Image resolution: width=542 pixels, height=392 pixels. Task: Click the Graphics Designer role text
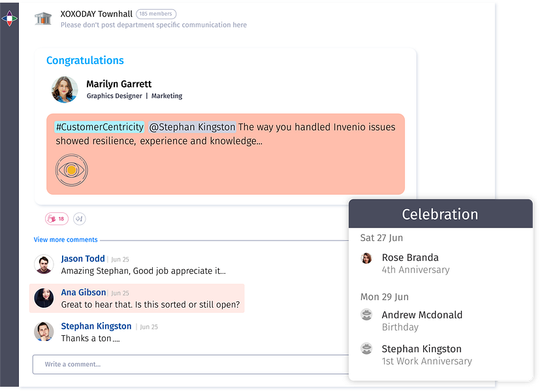coord(114,96)
